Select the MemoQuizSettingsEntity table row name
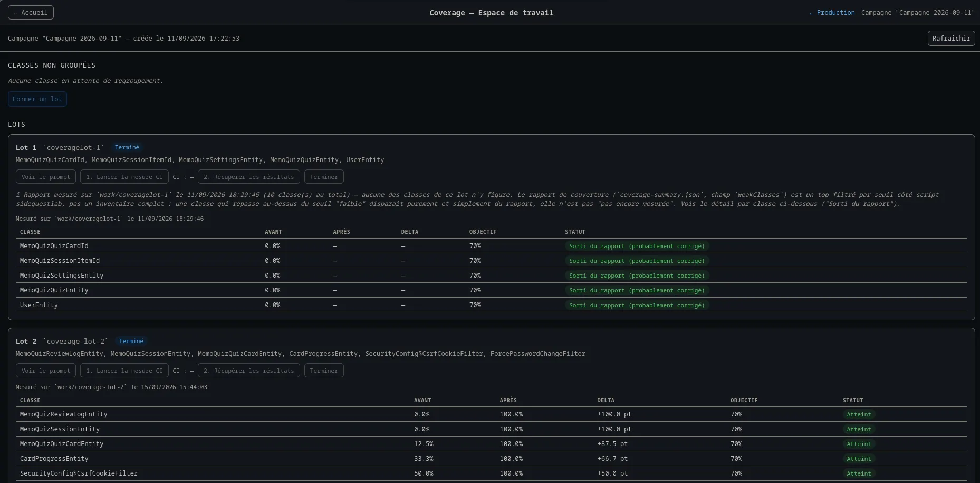The height and width of the screenshot is (483, 980). point(62,276)
